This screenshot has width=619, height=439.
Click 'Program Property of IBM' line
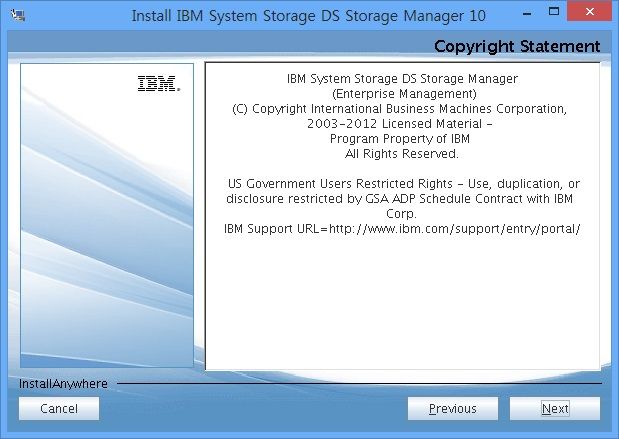pos(400,139)
